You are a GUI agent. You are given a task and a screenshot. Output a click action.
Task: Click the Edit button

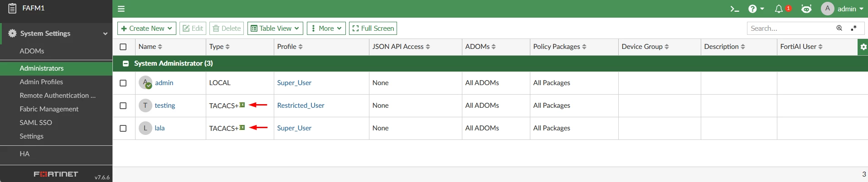[193, 28]
